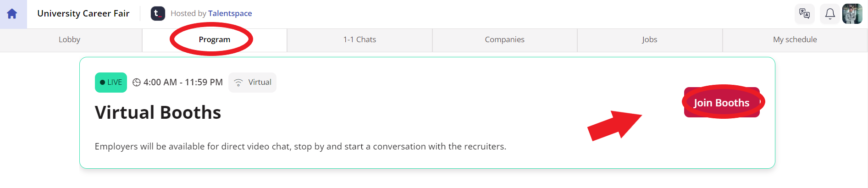
Task: Click the green LIVE badge
Action: [x=111, y=83]
